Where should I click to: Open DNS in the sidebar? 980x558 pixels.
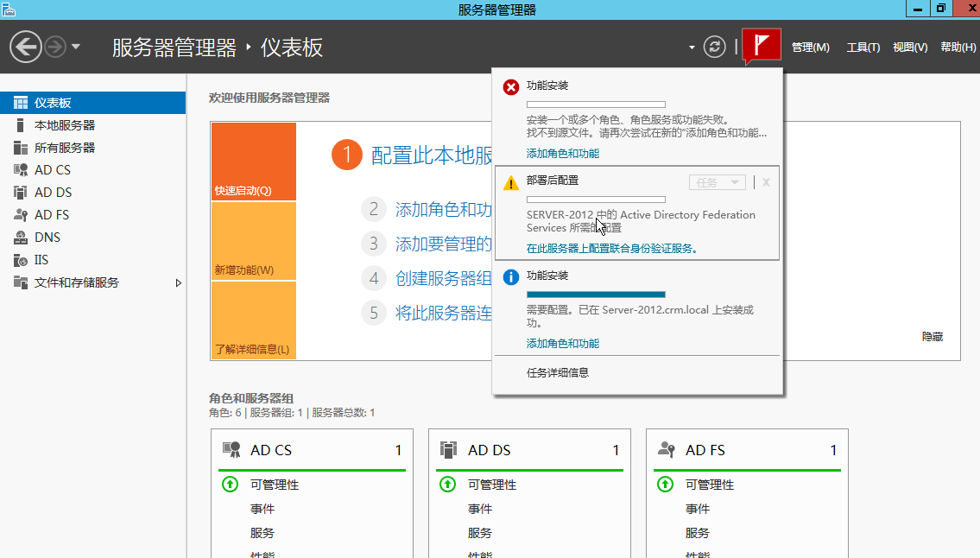click(x=92, y=238)
